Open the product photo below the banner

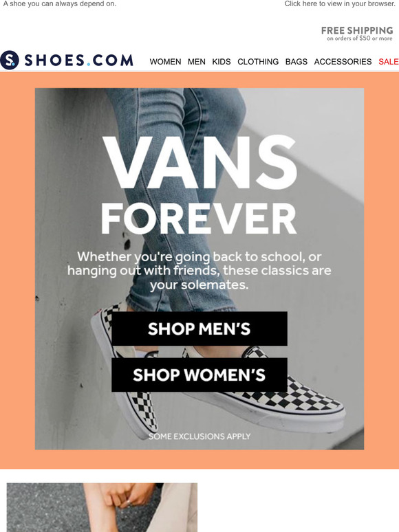coord(102,507)
